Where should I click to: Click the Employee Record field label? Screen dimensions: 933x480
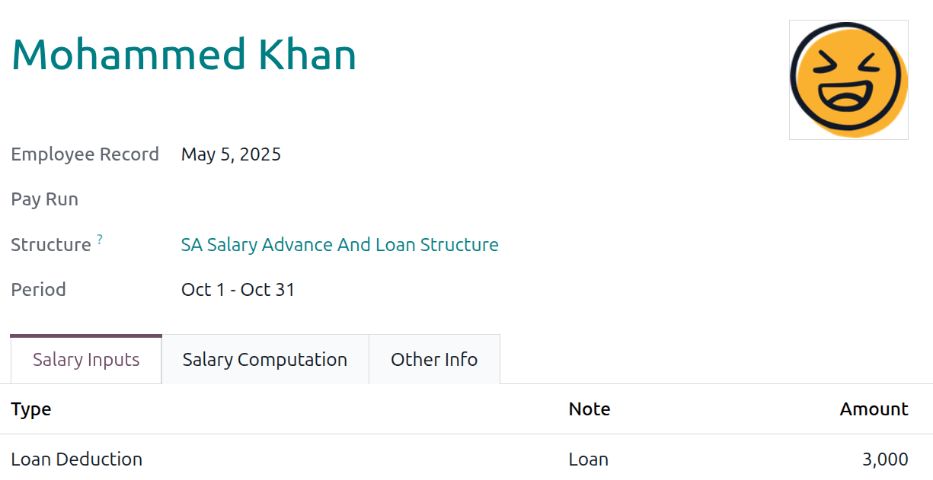coord(84,155)
